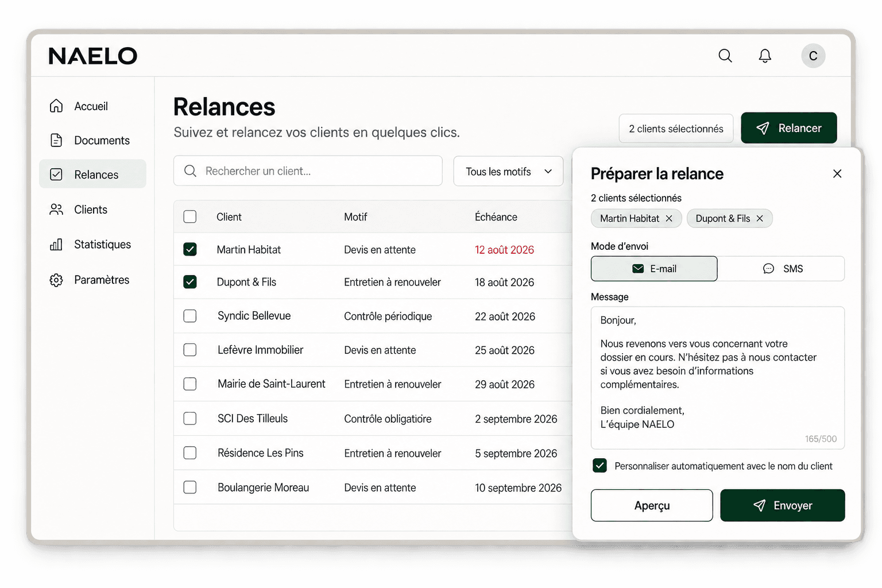Check the Boulangerie Moreau row
The height and width of the screenshot is (588, 882).
pos(190,488)
